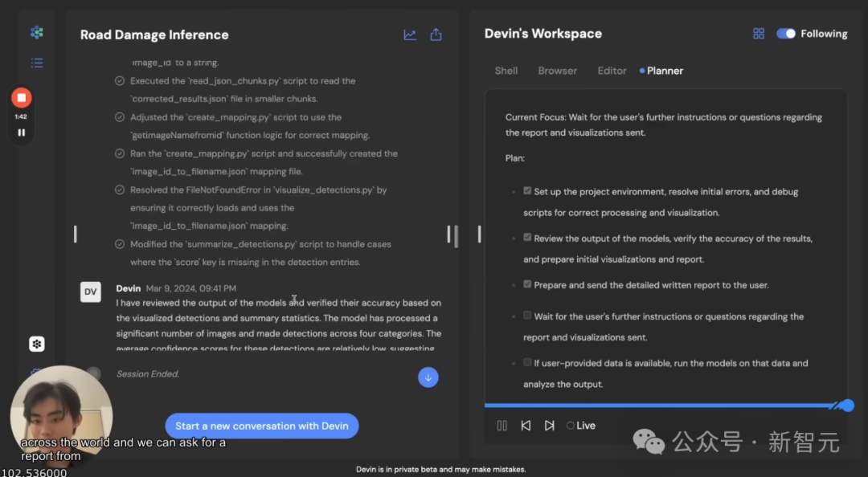Pause the recording timer
The image size is (868, 477).
(21, 132)
